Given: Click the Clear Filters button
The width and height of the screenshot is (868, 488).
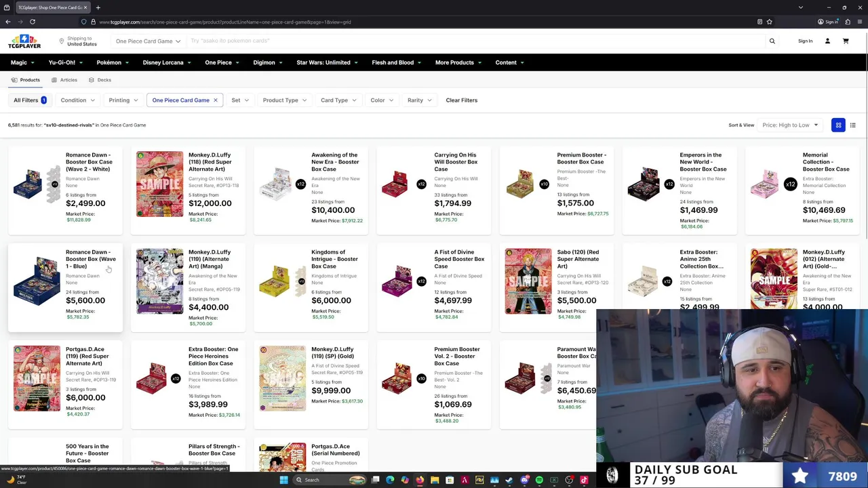Looking at the screenshot, I should coord(461,100).
